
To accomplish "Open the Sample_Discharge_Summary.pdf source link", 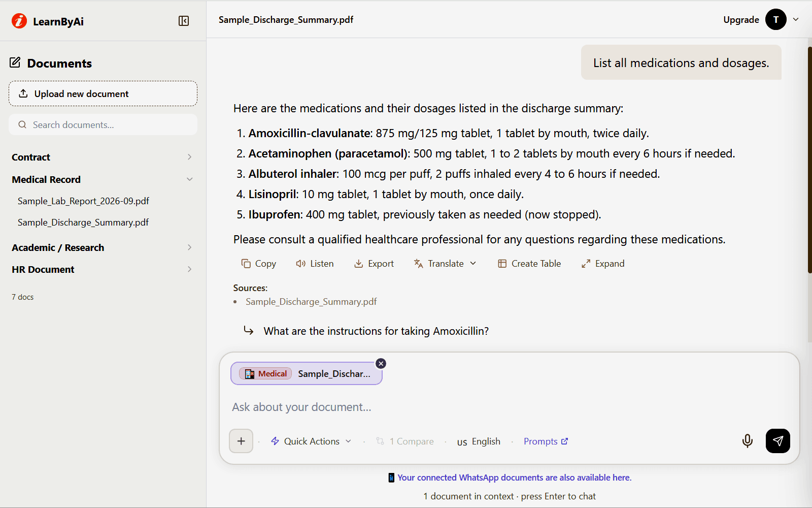I will pyautogui.click(x=311, y=301).
